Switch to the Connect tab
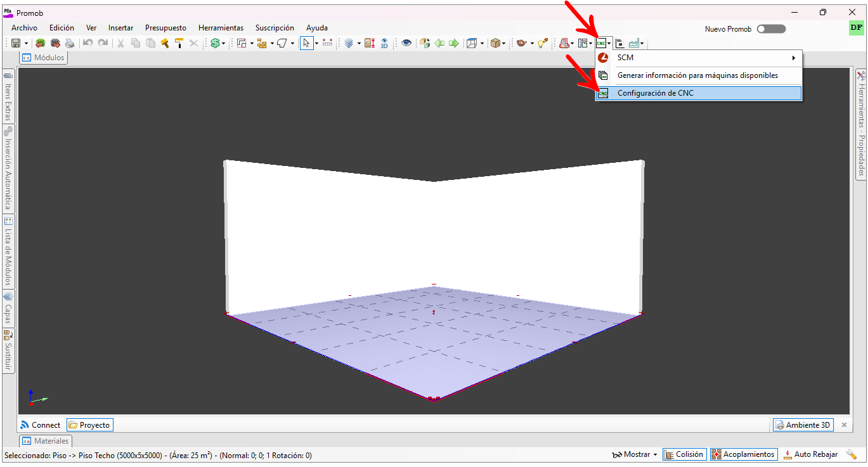The image size is (868, 467). click(x=41, y=425)
